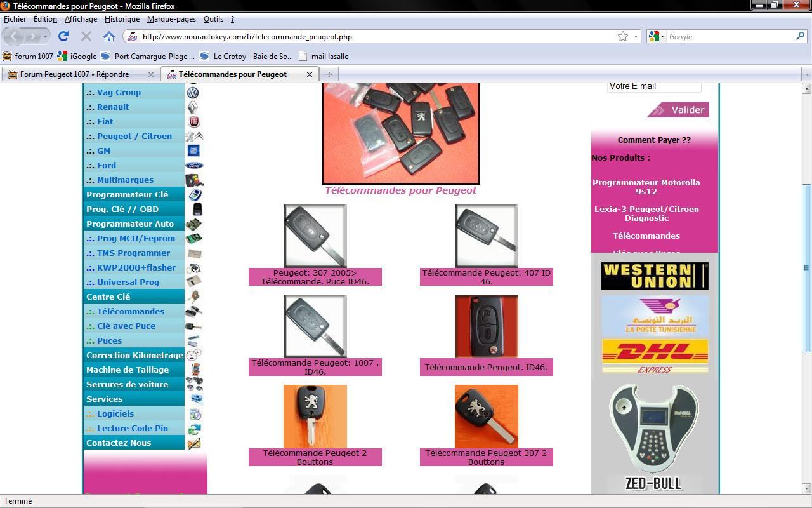Reload the page with the refresh icon

(63, 36)
